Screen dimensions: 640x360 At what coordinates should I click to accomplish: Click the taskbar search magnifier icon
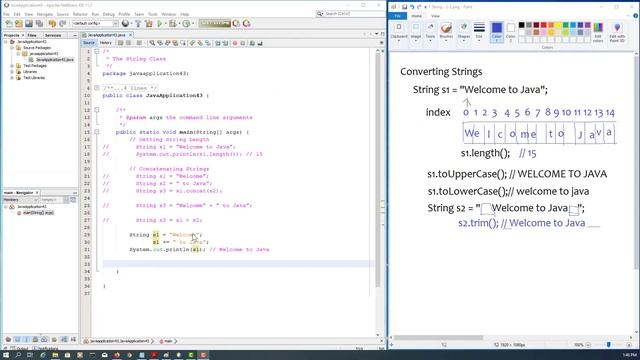[x=18, y=355]
